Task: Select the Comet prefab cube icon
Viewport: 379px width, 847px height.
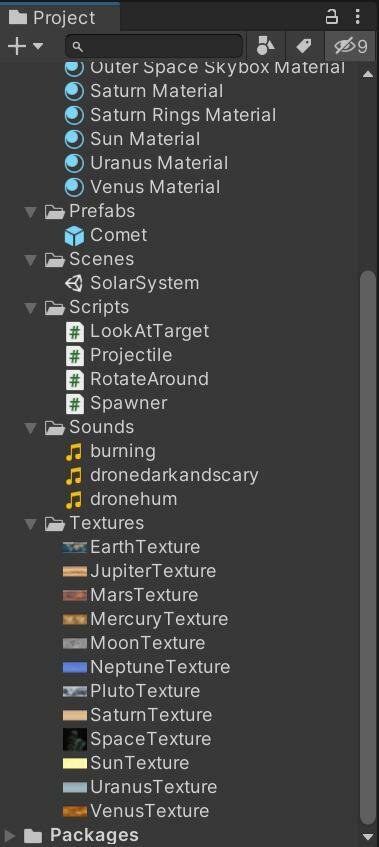Action: (75, 236)
